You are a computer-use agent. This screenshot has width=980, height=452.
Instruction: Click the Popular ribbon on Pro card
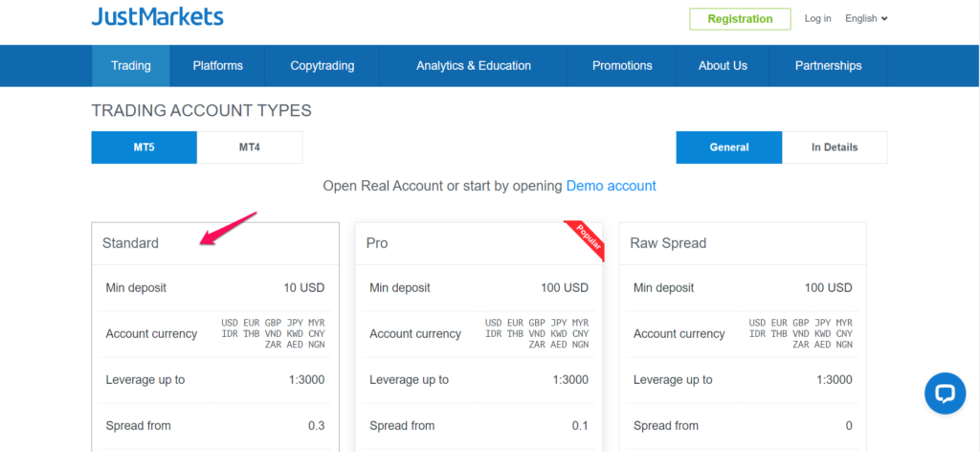(x=585, y=240)
